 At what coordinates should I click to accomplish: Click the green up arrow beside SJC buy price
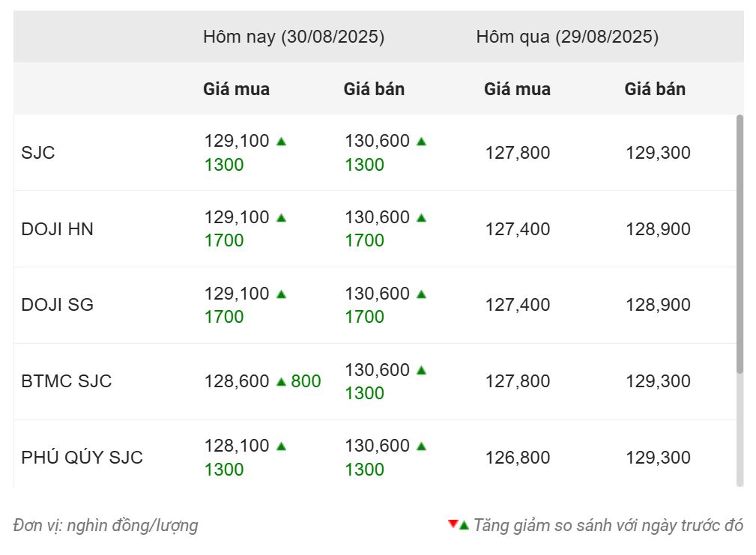tap(282, 141)
